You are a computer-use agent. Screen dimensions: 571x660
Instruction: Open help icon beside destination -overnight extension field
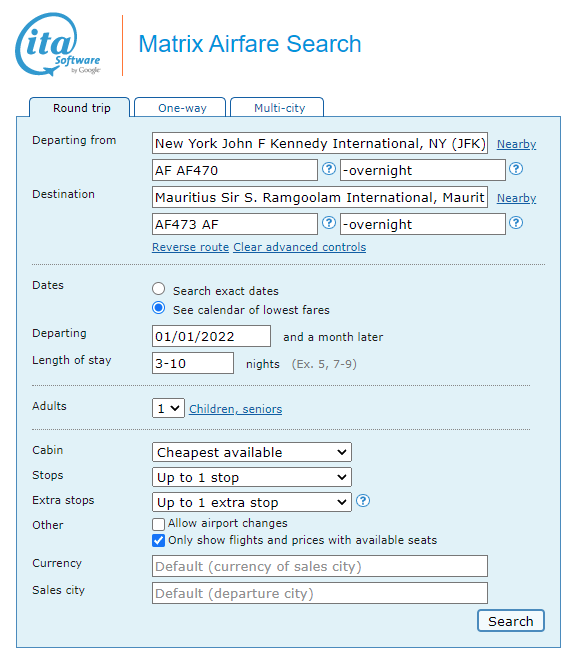pyautogui.click(x=515, y=223)
